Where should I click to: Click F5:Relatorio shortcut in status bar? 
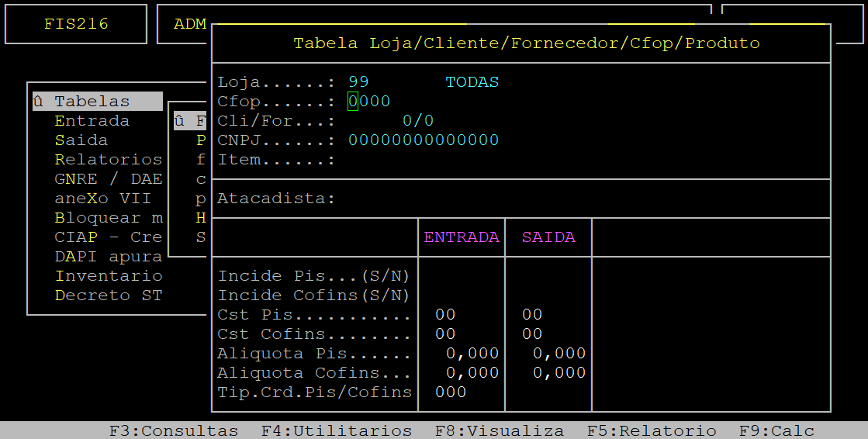point(651,430)
